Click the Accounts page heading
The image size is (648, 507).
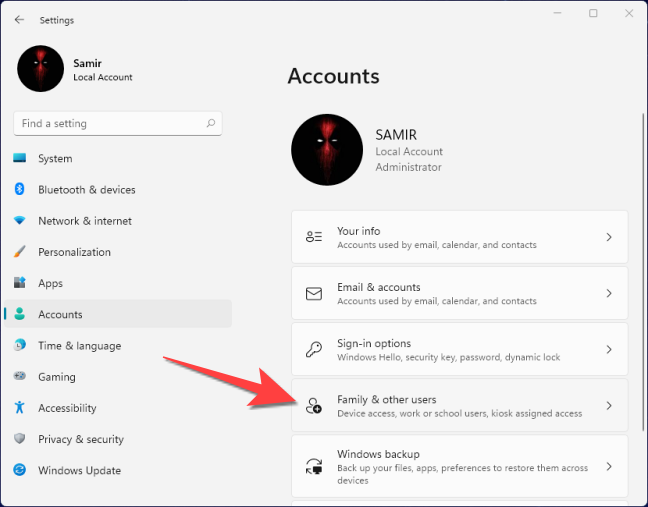pos(333,76)
